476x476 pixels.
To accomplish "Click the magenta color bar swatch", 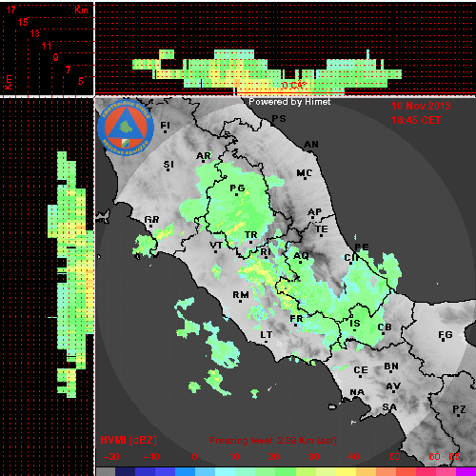I will coord(466,471).
